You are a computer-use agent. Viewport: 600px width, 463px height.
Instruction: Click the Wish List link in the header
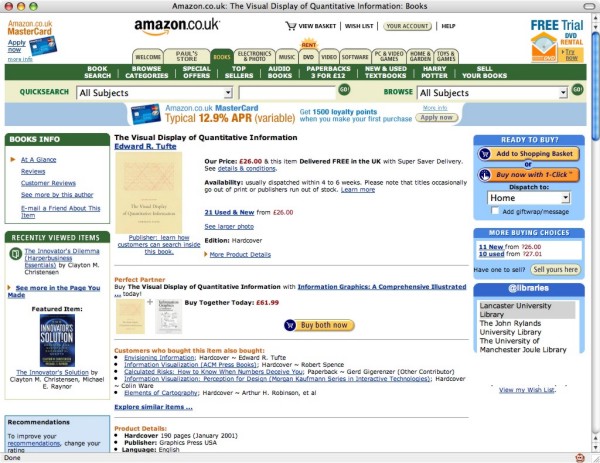coord(359,26)
